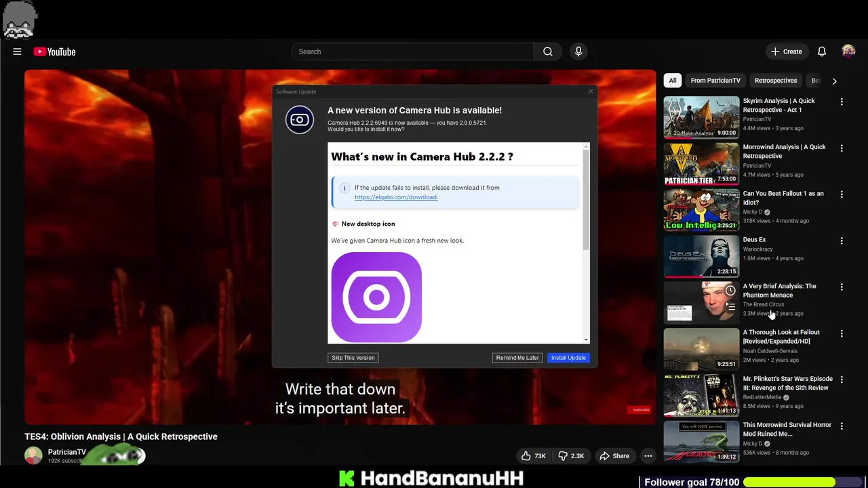This screenshot has height=488, width=868.
Task: Open Deus Ex video thumbnail
Action: (701, 256)
